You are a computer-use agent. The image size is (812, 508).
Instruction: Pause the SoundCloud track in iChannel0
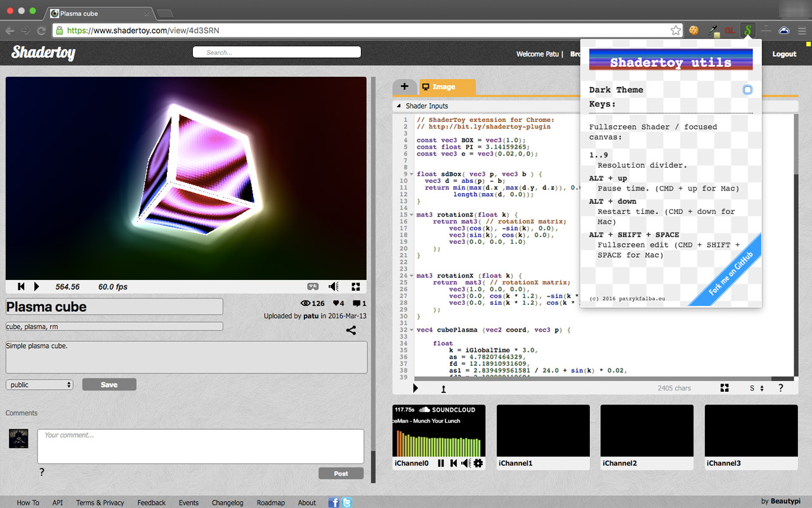[442, 463]
